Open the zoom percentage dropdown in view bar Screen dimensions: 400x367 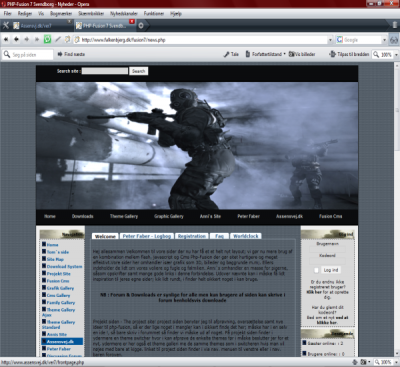pyautogui.click(x=396, y=54)
